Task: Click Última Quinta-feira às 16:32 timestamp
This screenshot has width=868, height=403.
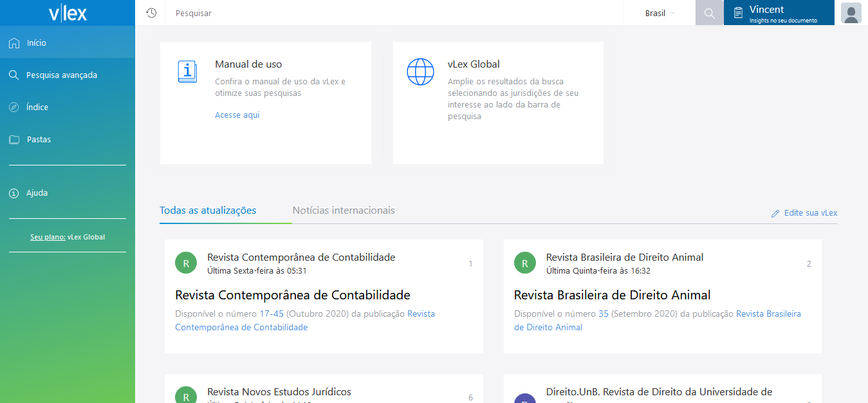Action: (598, 271)
